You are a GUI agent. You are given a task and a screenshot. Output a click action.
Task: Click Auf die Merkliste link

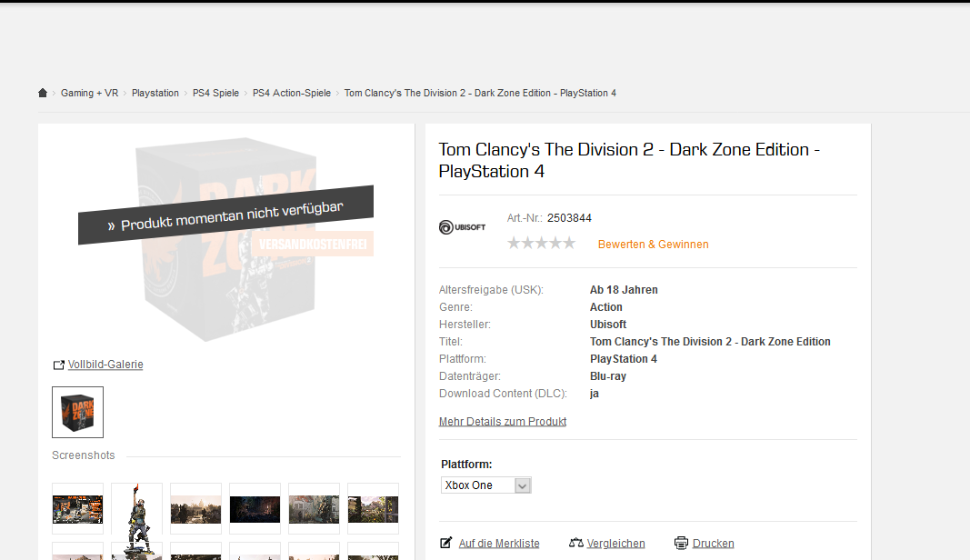(499, 544)
